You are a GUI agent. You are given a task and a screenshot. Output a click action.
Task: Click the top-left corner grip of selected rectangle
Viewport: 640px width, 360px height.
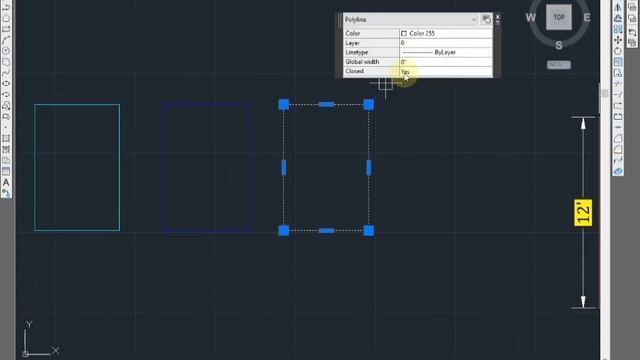point(284,104)
